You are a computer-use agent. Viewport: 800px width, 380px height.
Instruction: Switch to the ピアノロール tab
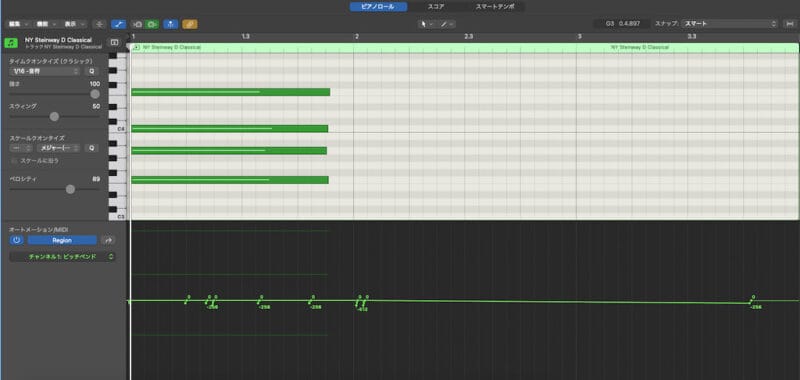click(378, 7)
